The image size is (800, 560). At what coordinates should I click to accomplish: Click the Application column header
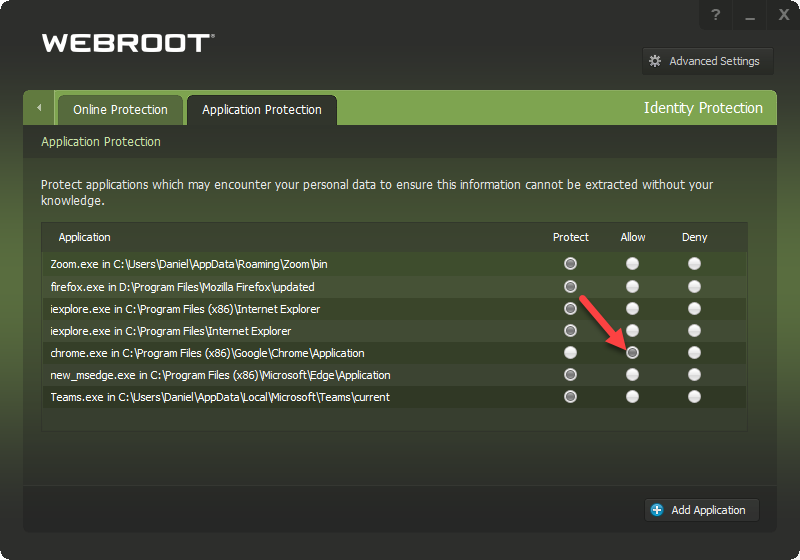84,237
